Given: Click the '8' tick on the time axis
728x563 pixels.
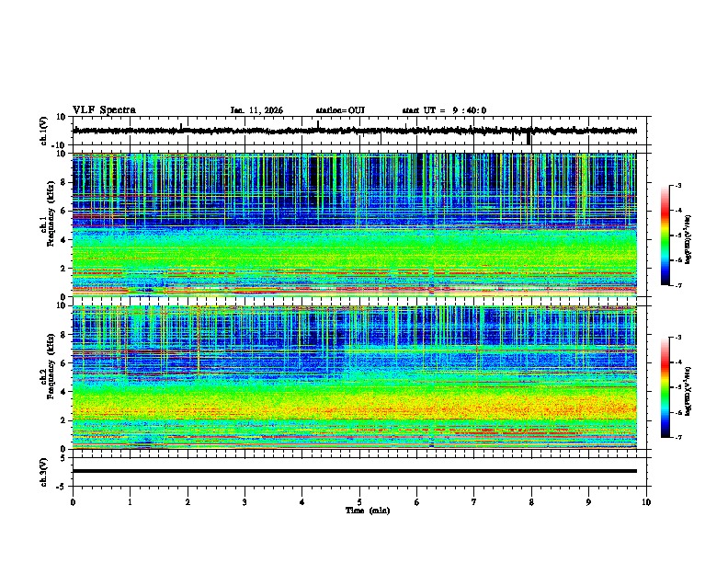Looking at the screenshot, I should [531, 502].
